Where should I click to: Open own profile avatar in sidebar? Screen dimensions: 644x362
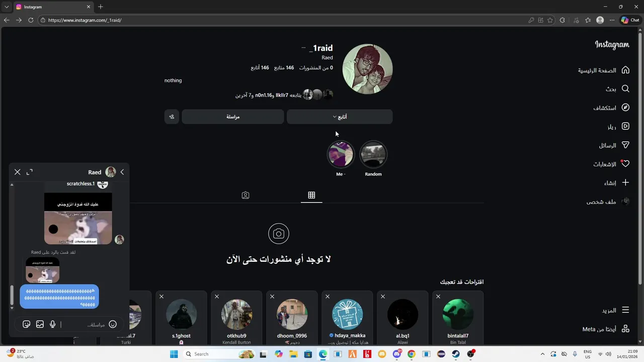point(625,202)
